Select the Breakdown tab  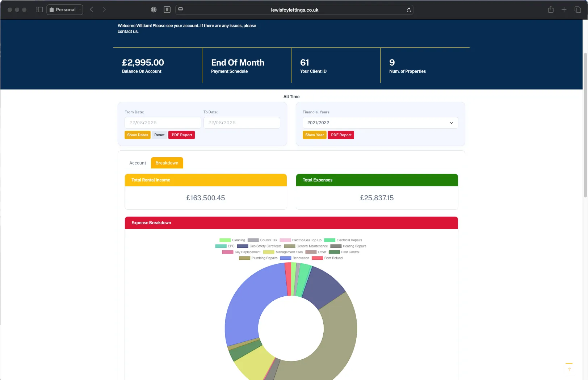[x=167, y=163]
